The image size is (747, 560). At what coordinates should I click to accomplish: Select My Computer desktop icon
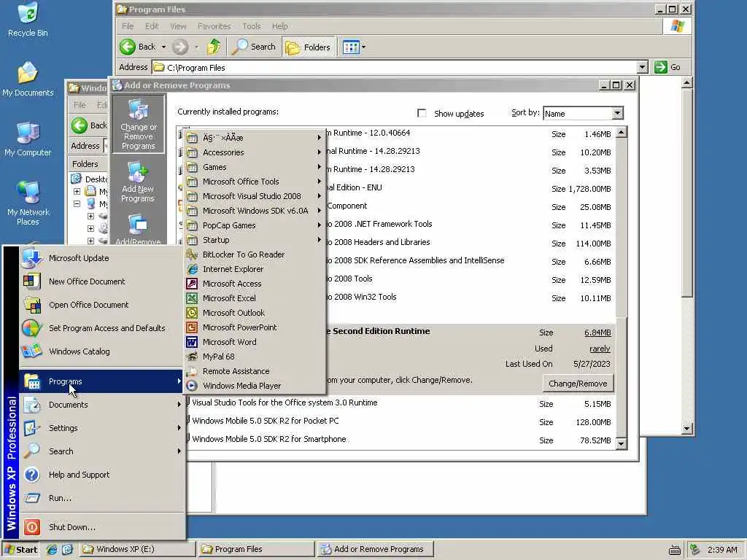click(28, 139)
